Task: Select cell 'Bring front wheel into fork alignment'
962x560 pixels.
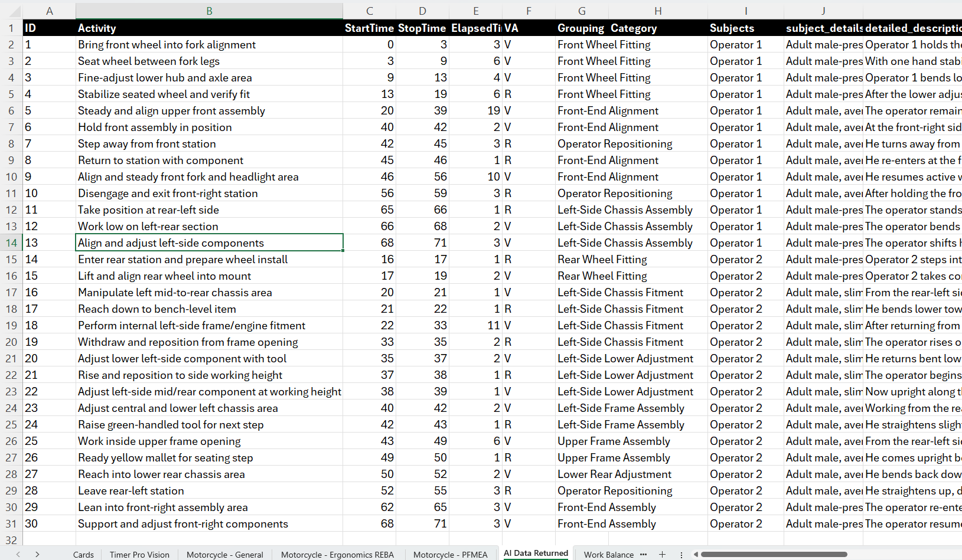Action: pos(209,44)
